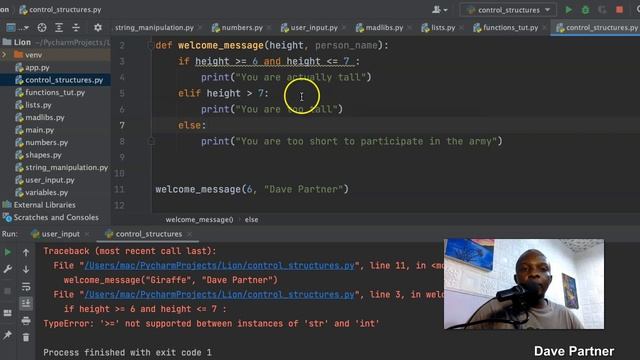640x360 pixels.
Task: Open run configuration dropdown control_structures
Action: pyautogui.click(x=508, y=10)
